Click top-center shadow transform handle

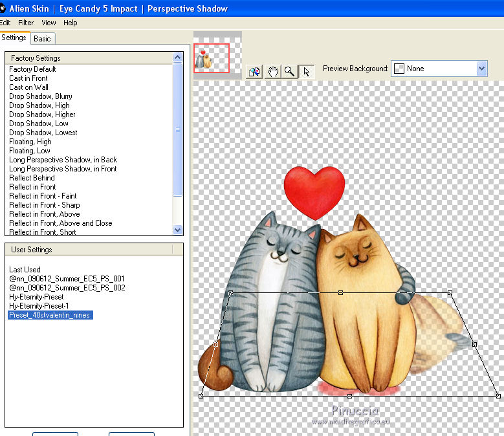pos(340,292)
